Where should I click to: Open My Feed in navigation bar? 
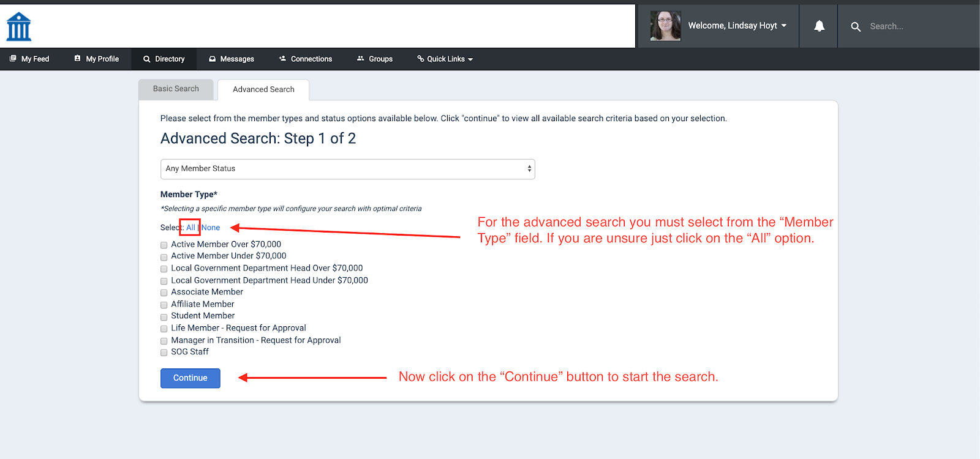click(x=29, y=59)
